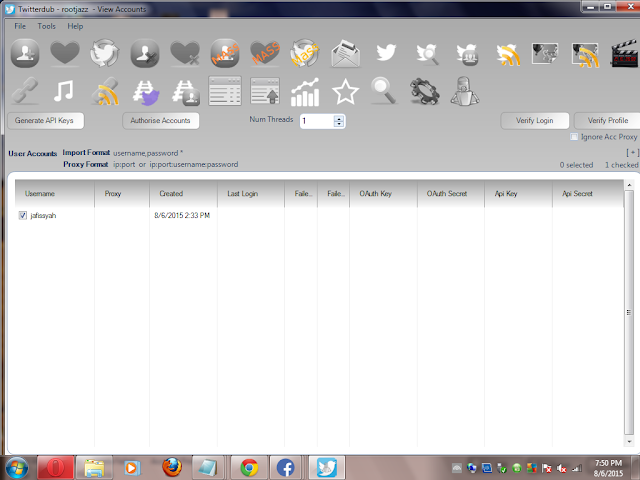Sort by the OAuth Key column header
The image size is (640, 480).
(383, 193)
